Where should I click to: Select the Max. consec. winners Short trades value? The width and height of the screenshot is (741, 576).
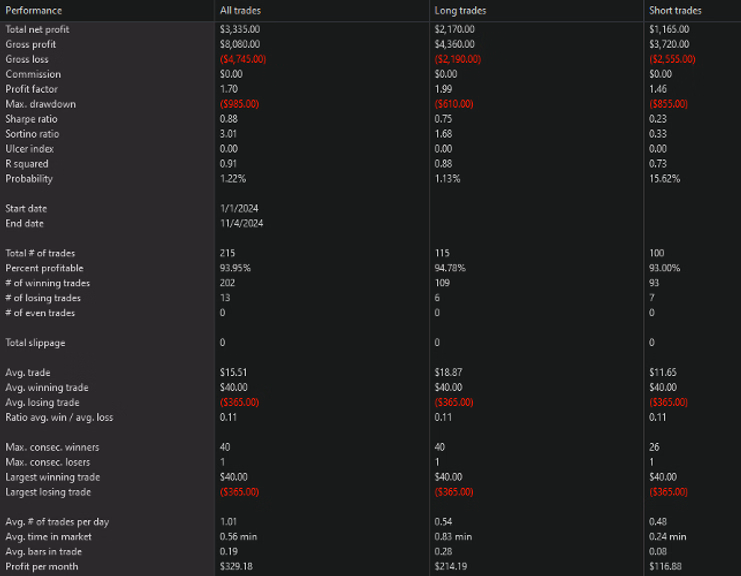point(655,447)
